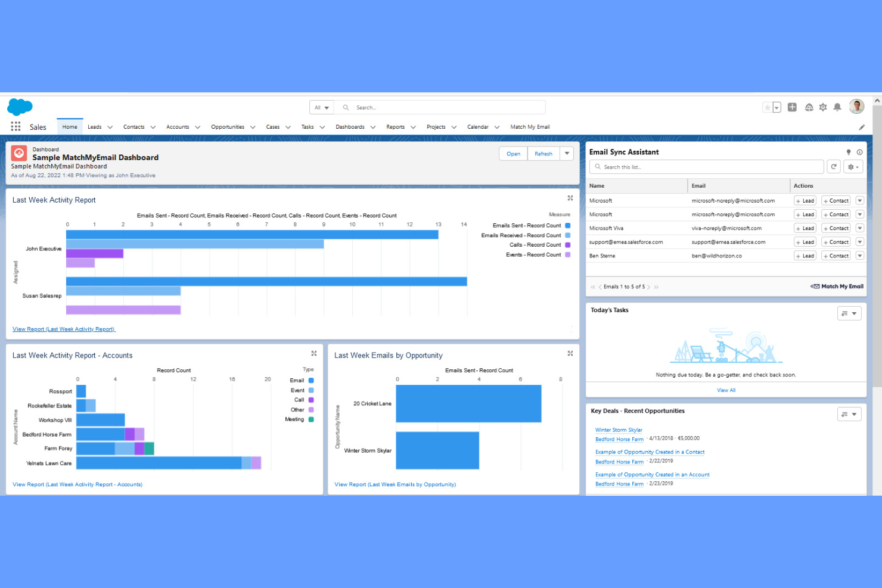Click the lightbulb icon in Email Sync Assistant
Viewport: 882px width, 588px height.
coord(849,152)
